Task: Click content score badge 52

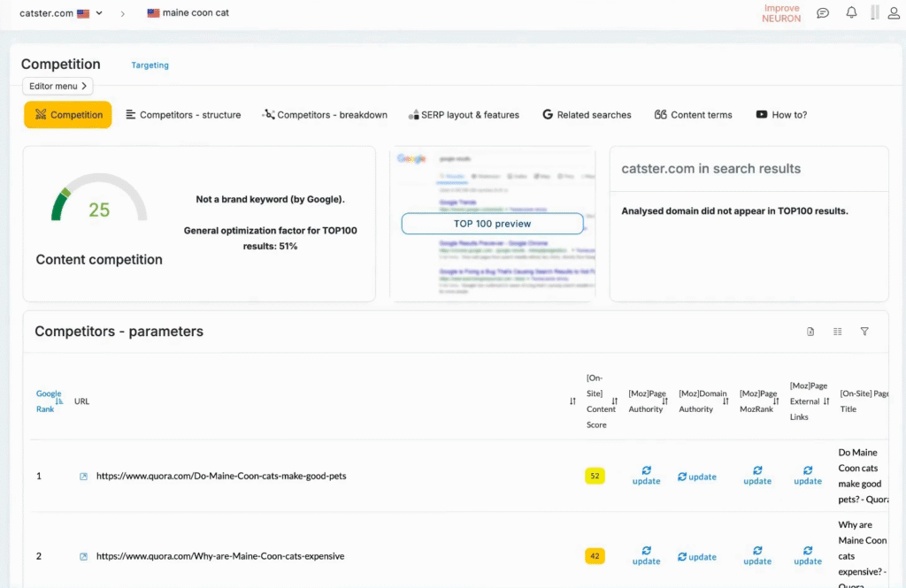Action: (595, 476)
